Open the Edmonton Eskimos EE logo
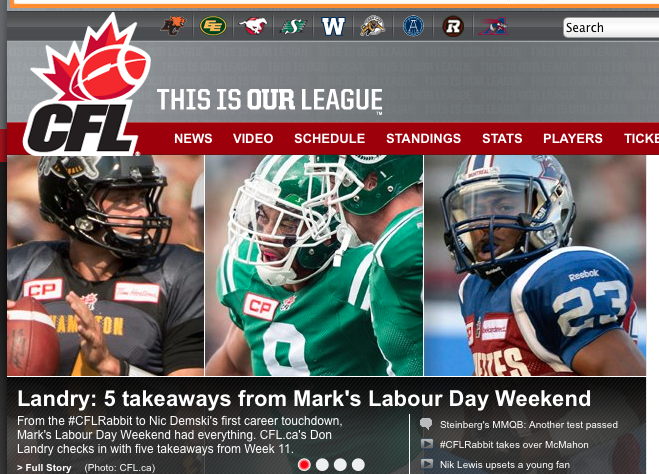This screenshot has width=659, height=474. pyautogui.click(x=213, y=26)
